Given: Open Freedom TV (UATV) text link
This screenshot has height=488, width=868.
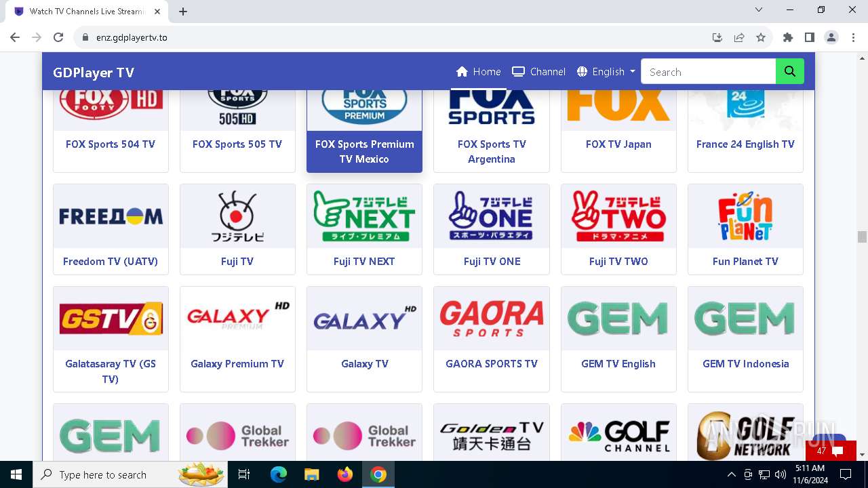Looking at the screenshot, I should [111, 262].
